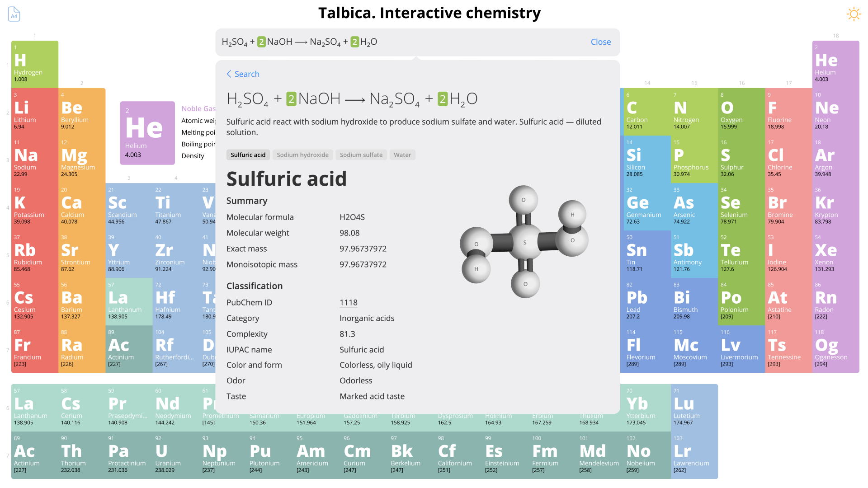Viewport: 868px width, 488px height.
Task: Open the Sodium sulfate tab
Action: (361, 155)
